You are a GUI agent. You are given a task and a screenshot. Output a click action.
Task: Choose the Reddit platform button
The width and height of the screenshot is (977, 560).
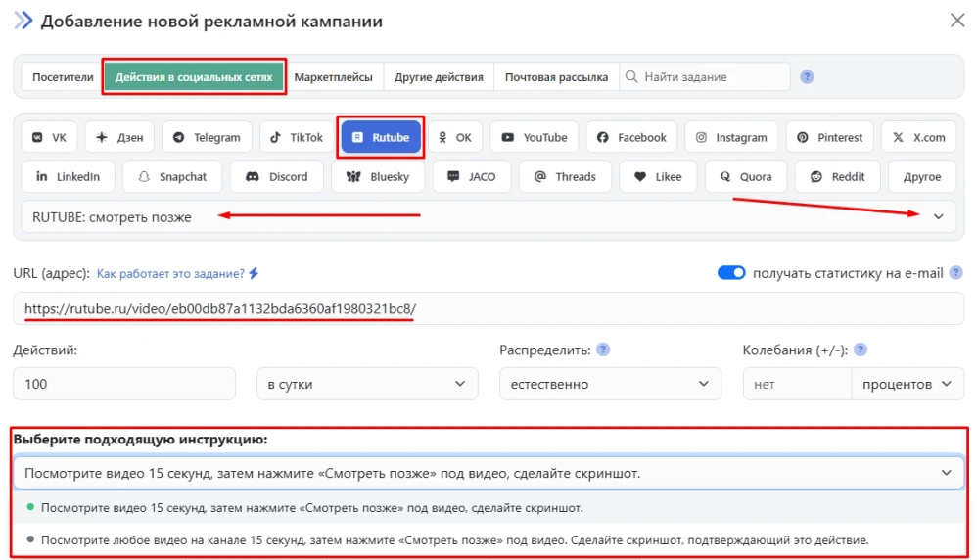[x=837, y=177]
